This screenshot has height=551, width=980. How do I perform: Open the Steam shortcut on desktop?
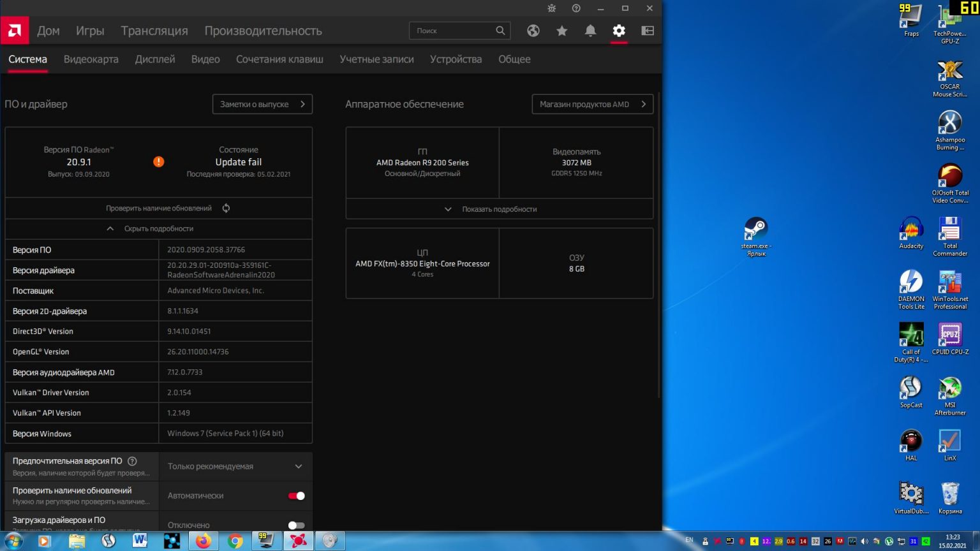(x=756, y=236)
